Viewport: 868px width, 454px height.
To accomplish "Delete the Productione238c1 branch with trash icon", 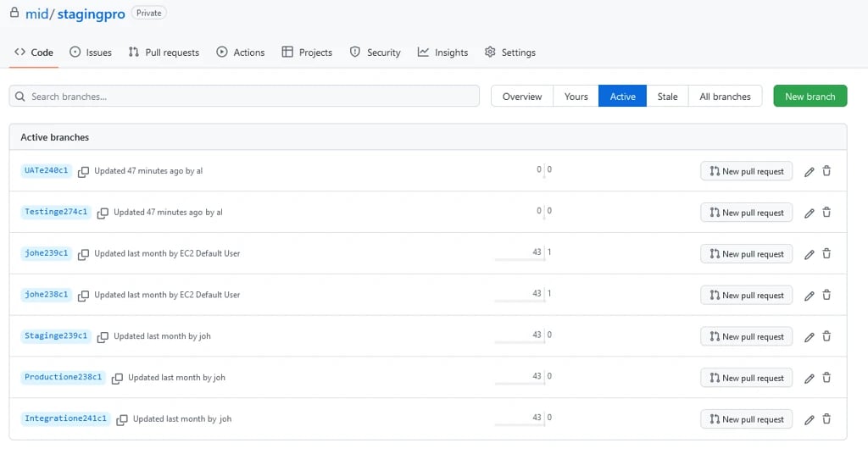I will [826, 378].
